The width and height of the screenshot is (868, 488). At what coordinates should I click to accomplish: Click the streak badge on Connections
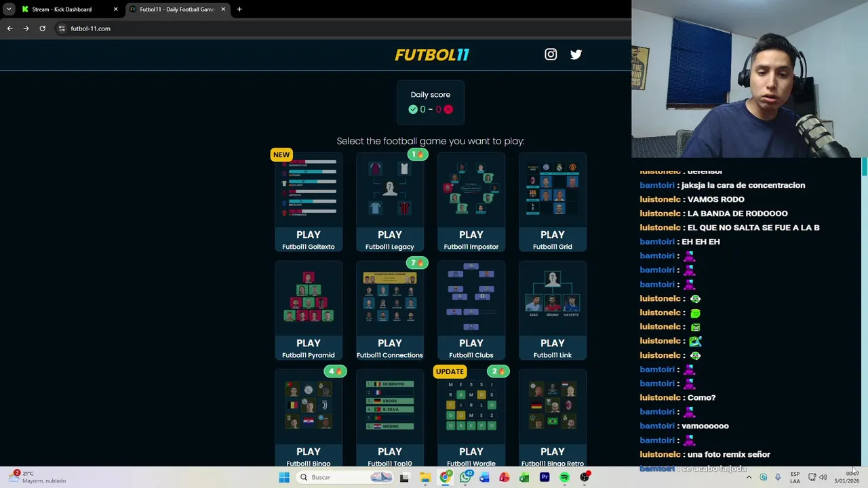click(x=417, y=263)
